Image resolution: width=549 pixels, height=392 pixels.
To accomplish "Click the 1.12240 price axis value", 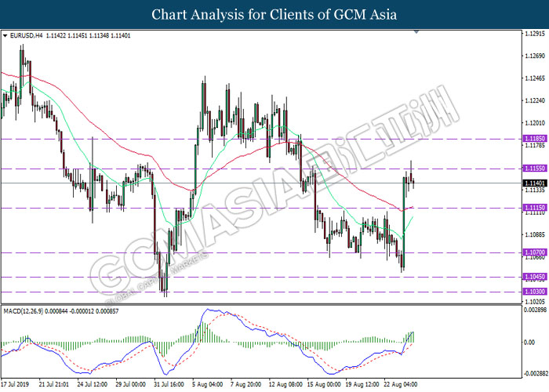I will [x=535, y=101].
